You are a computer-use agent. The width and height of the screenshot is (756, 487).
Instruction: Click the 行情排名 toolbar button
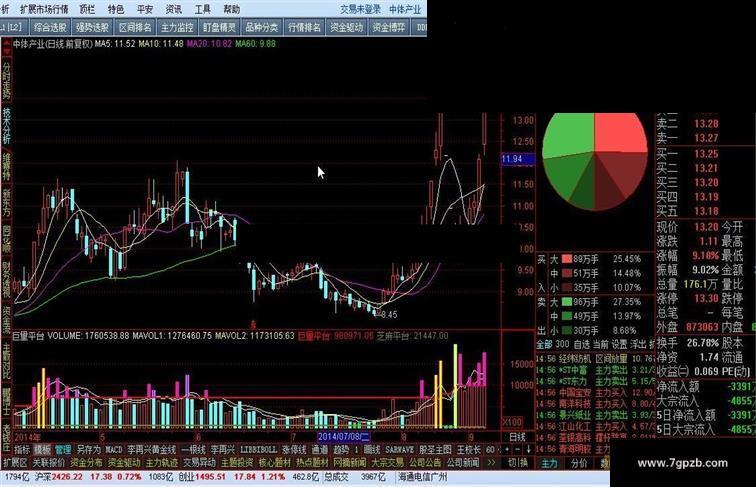304,27
